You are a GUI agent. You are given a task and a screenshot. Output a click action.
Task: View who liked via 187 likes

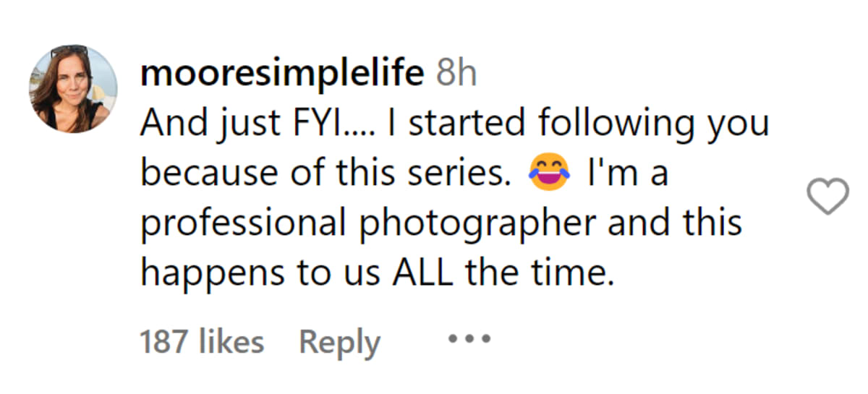[x=202, y=341]
